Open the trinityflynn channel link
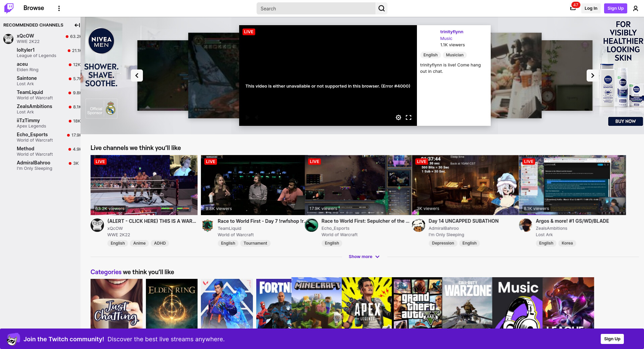This screenshot has height=349, width=644. (451, 32)
